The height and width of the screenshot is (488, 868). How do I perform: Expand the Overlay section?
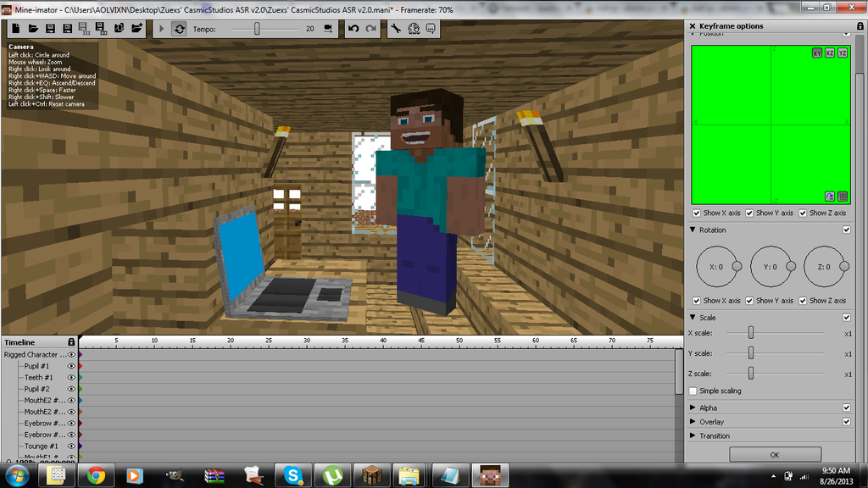tap(693, 422)
